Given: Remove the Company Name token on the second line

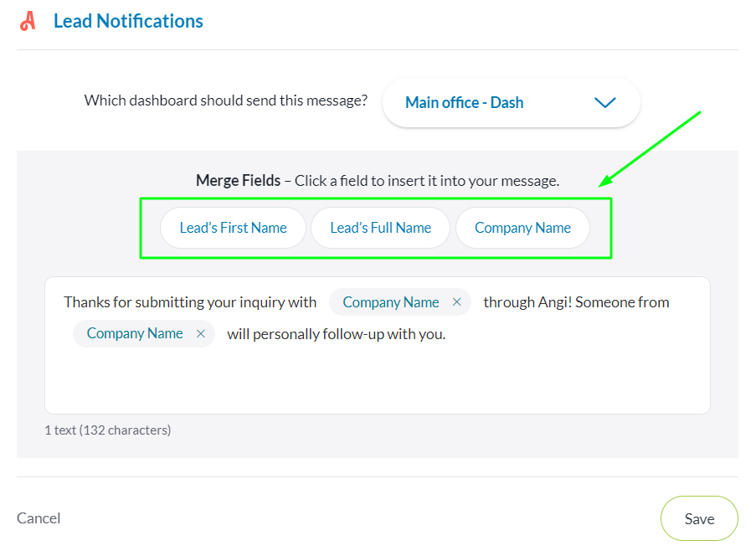Looking at the screenshot, I should click(201, 333).
